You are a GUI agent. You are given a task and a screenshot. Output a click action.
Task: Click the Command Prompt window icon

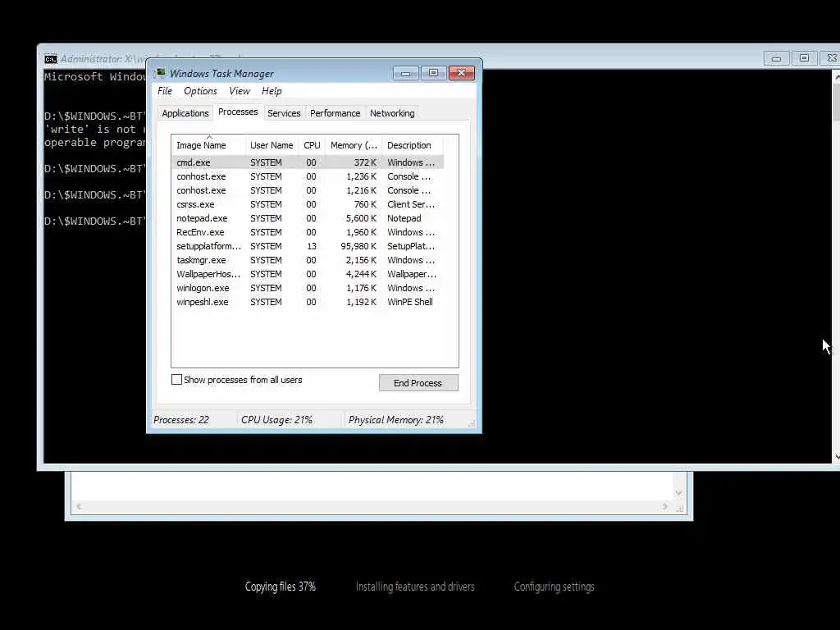(51, 58)
